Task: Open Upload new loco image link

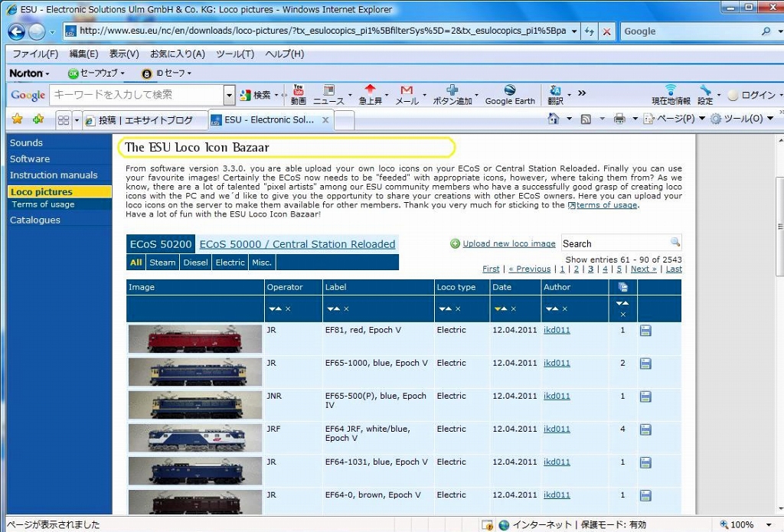Action: click(509, 243)
